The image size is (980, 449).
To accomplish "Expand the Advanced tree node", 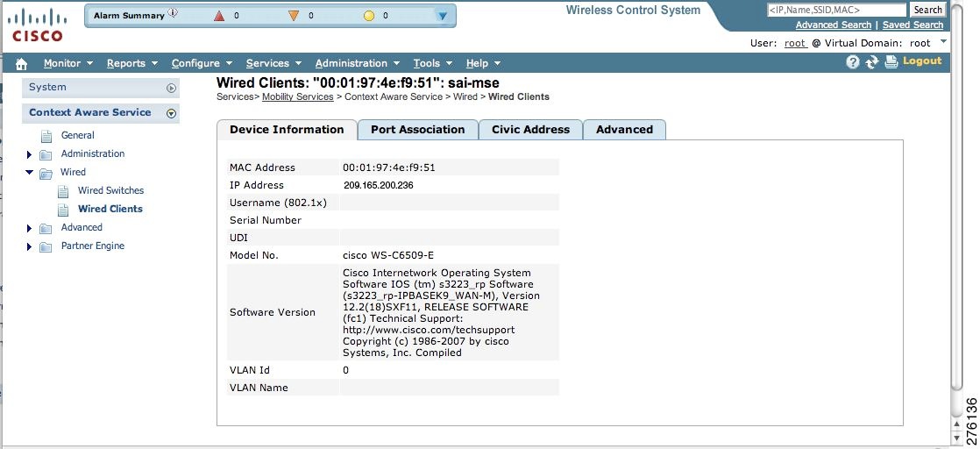I will point(29,228).
